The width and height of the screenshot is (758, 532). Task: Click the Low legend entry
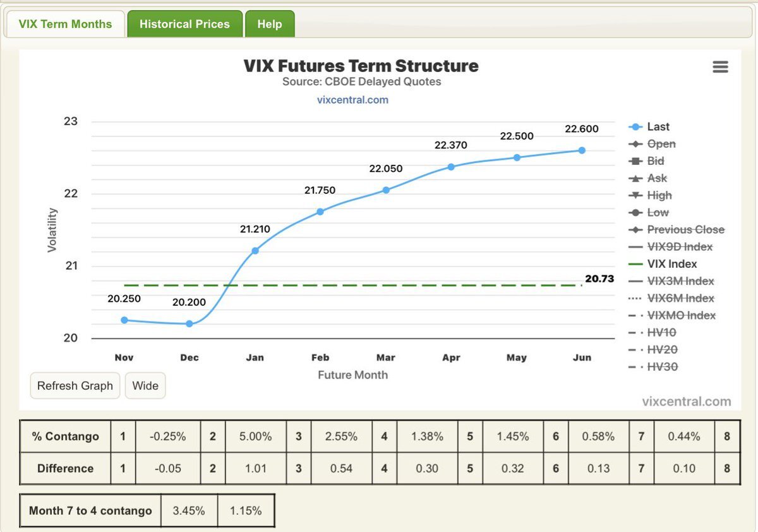coord(658,212)
